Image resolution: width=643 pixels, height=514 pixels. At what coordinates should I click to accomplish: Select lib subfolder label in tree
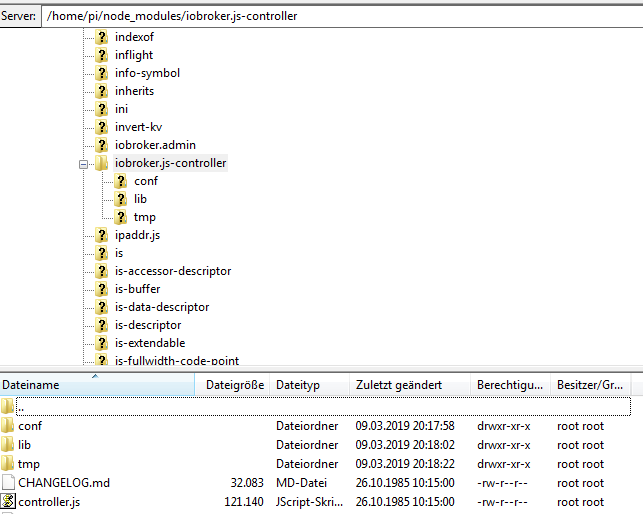(x=140, y=199)
